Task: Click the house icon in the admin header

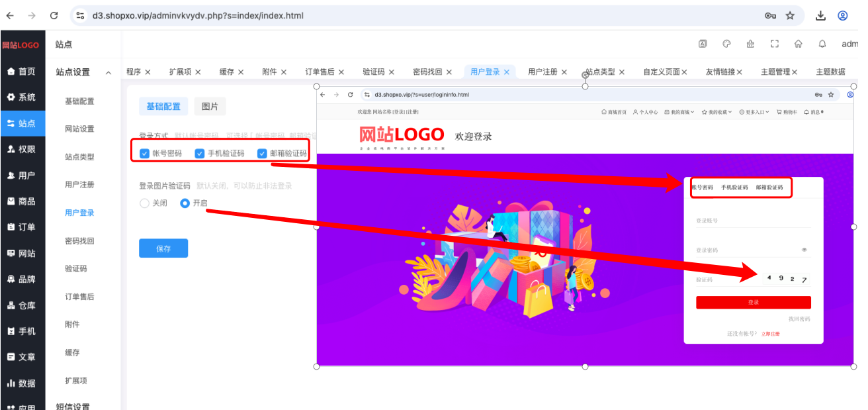Action: tap(799, 44)
